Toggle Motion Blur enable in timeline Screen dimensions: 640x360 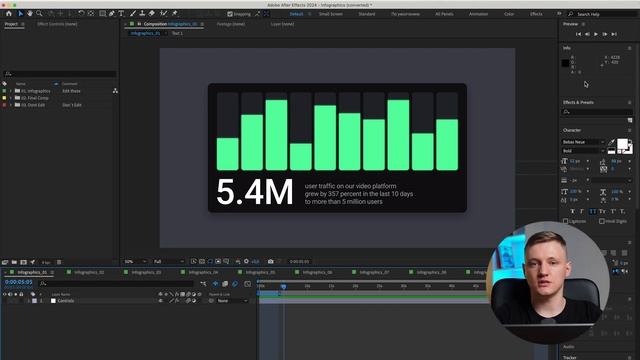[x=235, y=284]
